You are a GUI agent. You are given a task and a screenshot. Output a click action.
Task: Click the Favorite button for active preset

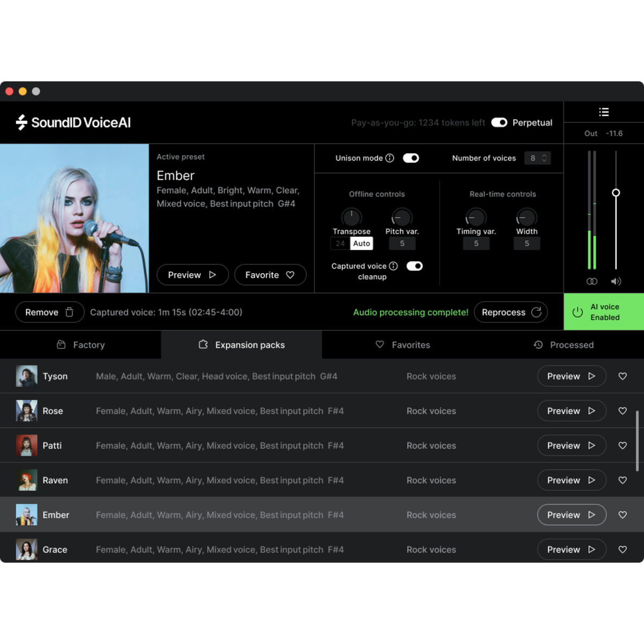(x=270, y=275)
